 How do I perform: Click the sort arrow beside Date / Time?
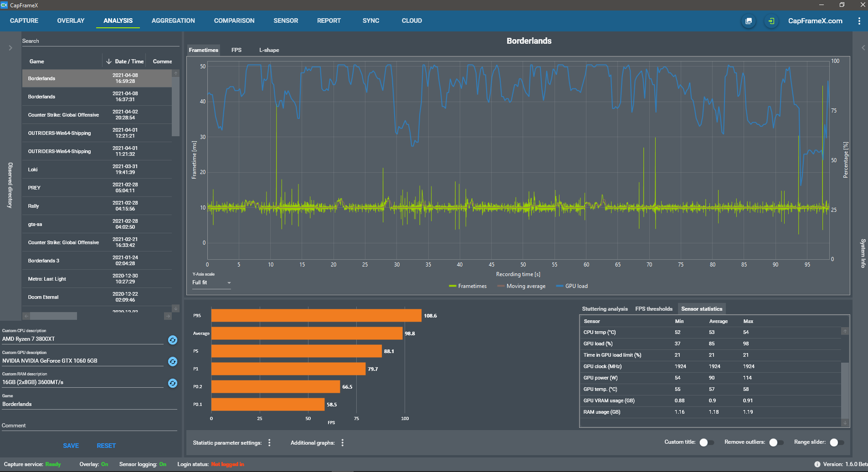pos(109,62)
